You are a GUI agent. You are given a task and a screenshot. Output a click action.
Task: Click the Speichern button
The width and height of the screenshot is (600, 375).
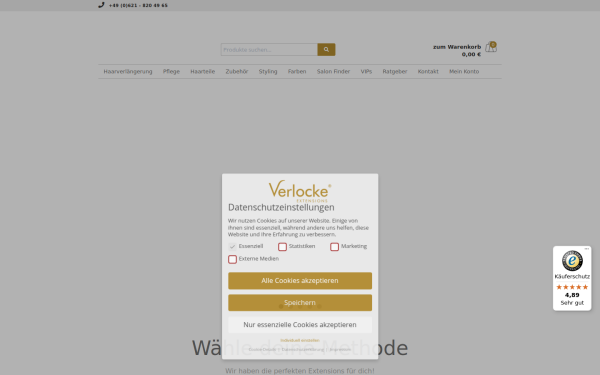point(300,303)
